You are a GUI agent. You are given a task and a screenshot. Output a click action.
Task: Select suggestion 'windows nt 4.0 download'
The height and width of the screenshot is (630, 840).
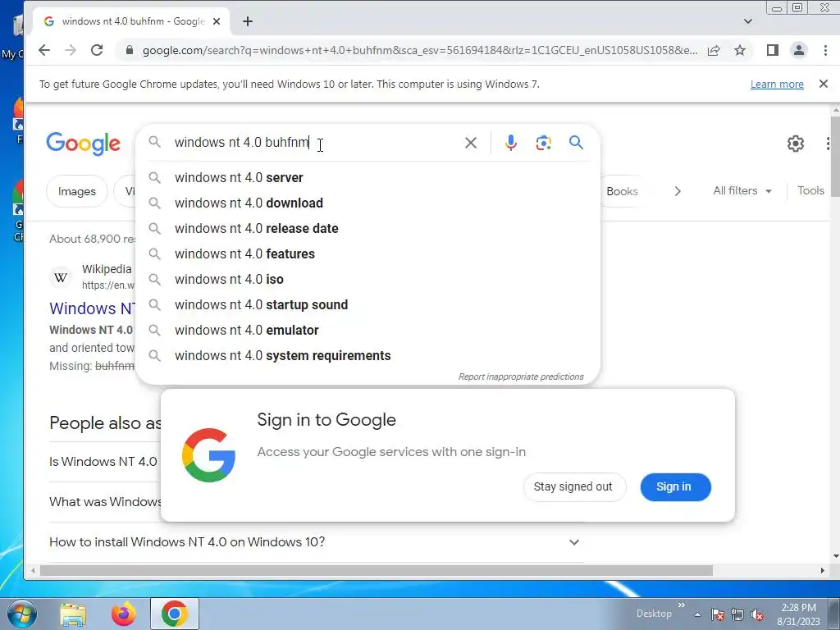point(367,203)
